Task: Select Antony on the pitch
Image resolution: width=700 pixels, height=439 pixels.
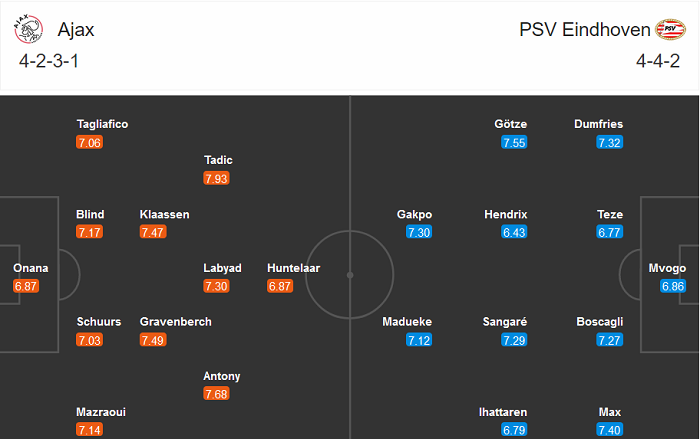Action: (222, 376)
